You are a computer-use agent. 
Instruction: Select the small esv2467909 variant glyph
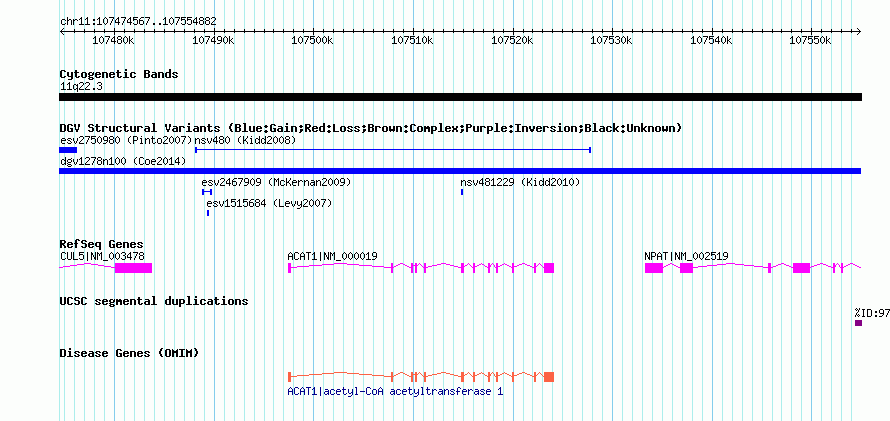[x=207, y=192]
